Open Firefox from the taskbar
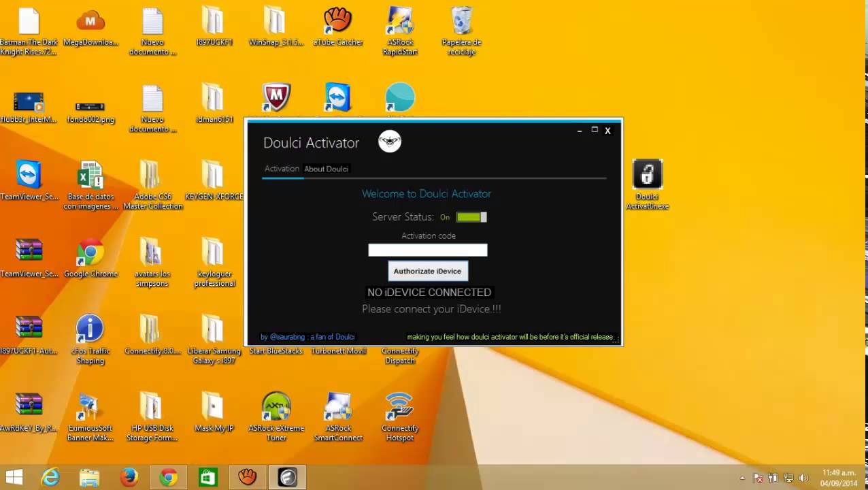 (x=129, y=478)
